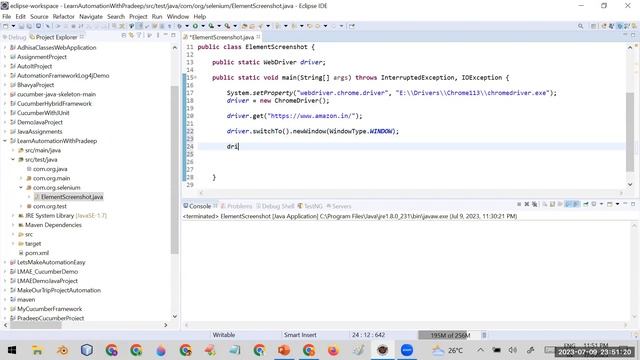Click the Pin Console icon
This screenshot has width=640, height=360.
pos(586,204)
